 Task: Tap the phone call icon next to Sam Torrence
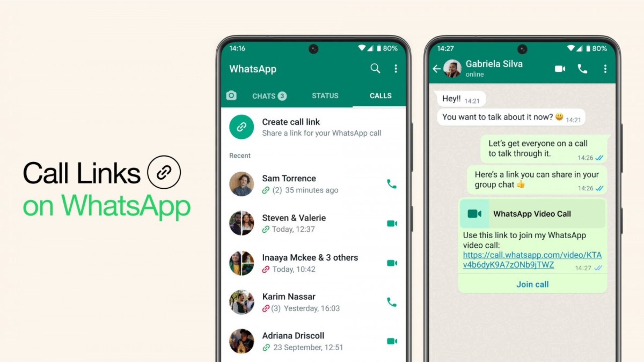391,184
